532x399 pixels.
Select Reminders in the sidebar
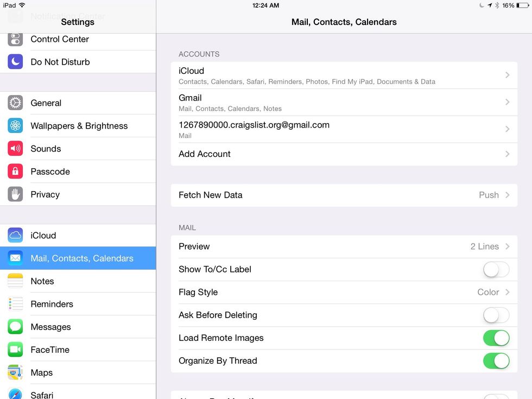pyautogui.click(x=52, y=304)
